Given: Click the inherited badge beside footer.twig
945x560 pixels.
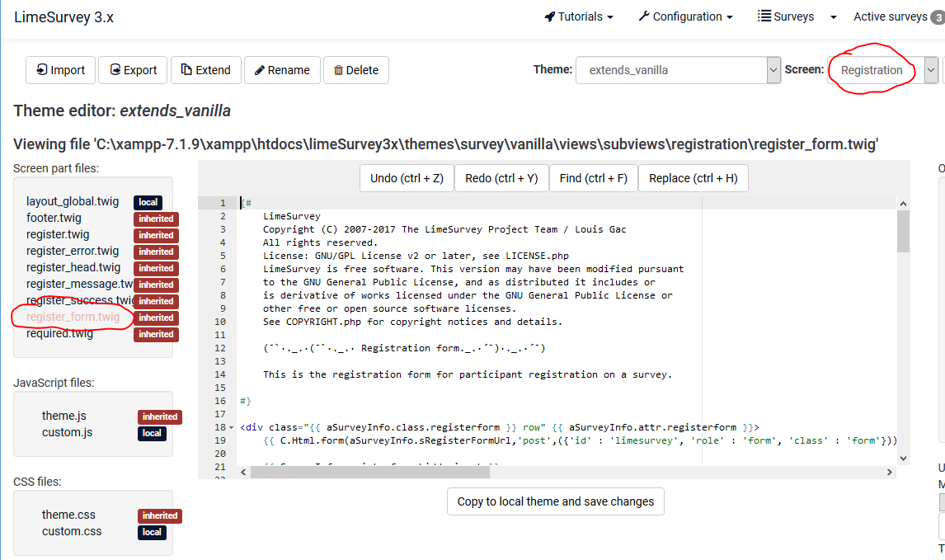Looking at the screenshot, I should 156,219.
